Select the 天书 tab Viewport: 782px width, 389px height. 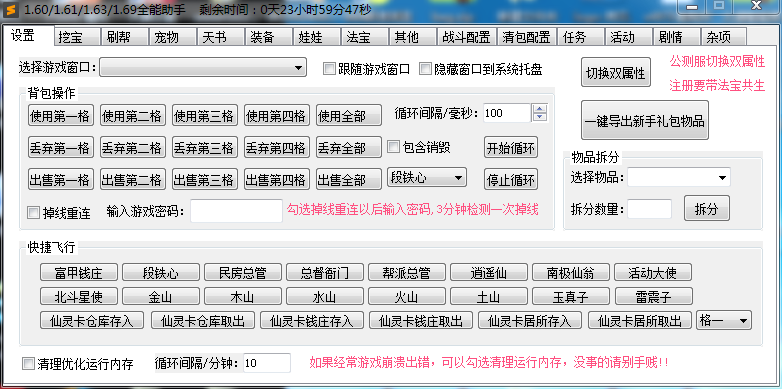(221, 37)
